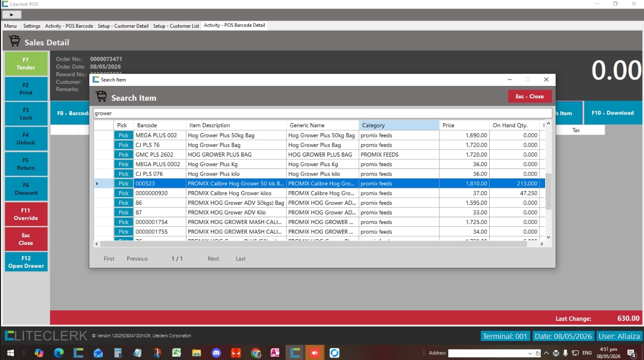644x360 pixels.
Task: Click the F10 - Download button
Action: [612, 113]
